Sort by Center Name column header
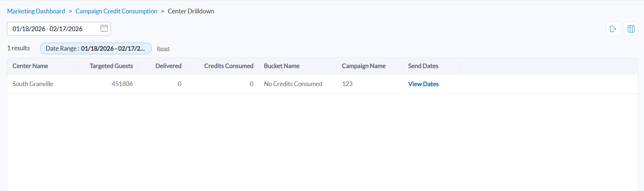The width and height of the screenshot is (644, 191). 30,66
